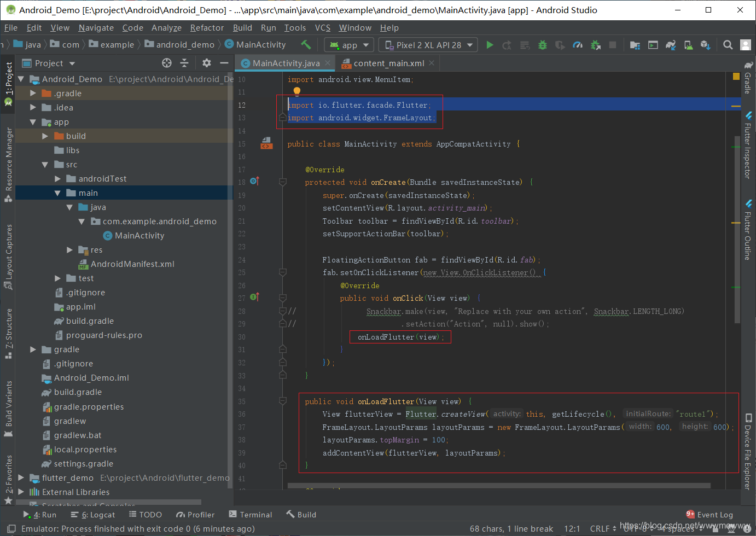Run the app with the green play button
This screenshot has height=536, width=756.
(x=490, y=45)
